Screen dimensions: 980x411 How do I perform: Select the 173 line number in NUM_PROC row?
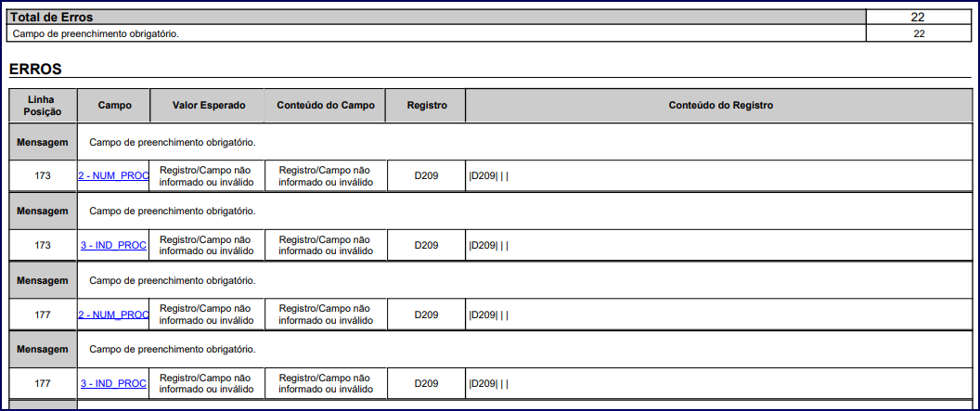tap(43, 176)
